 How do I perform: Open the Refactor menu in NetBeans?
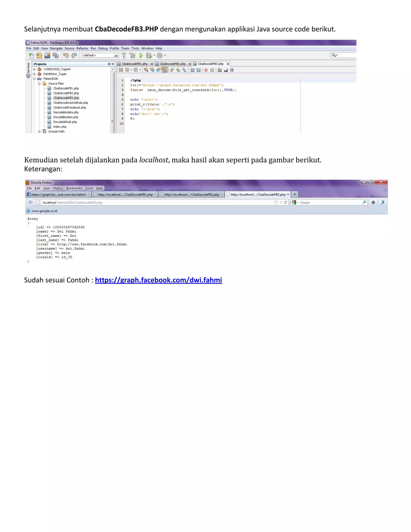point(82,48)
